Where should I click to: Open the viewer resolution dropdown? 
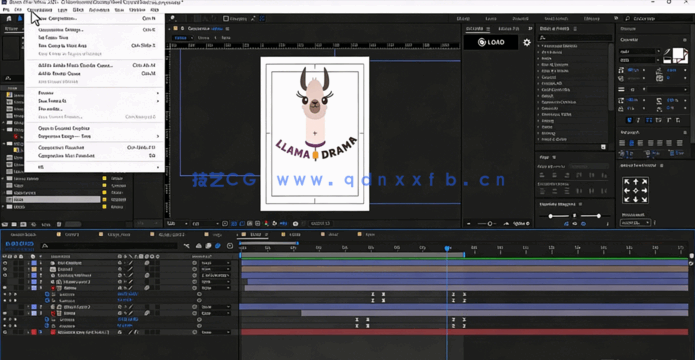pyautogui.click(x=204, y=224)
